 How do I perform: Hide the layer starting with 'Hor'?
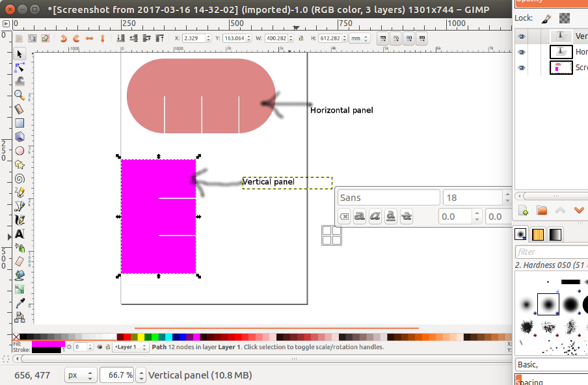[522, 52]
